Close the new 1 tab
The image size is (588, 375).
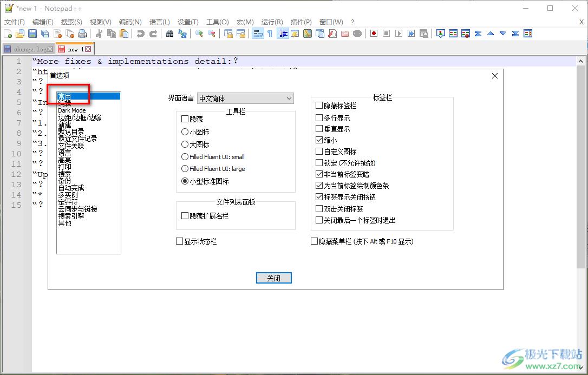click(x=88, y=49)
